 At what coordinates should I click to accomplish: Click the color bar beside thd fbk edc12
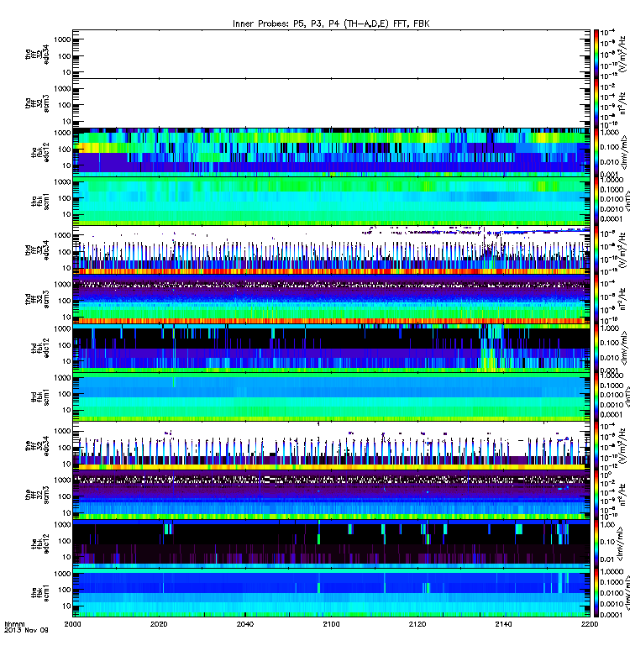596,348
